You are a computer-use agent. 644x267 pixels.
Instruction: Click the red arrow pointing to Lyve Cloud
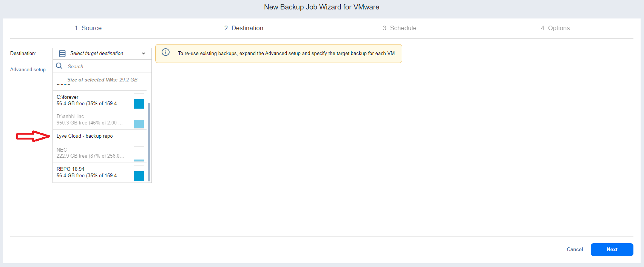tap(33, 136)
